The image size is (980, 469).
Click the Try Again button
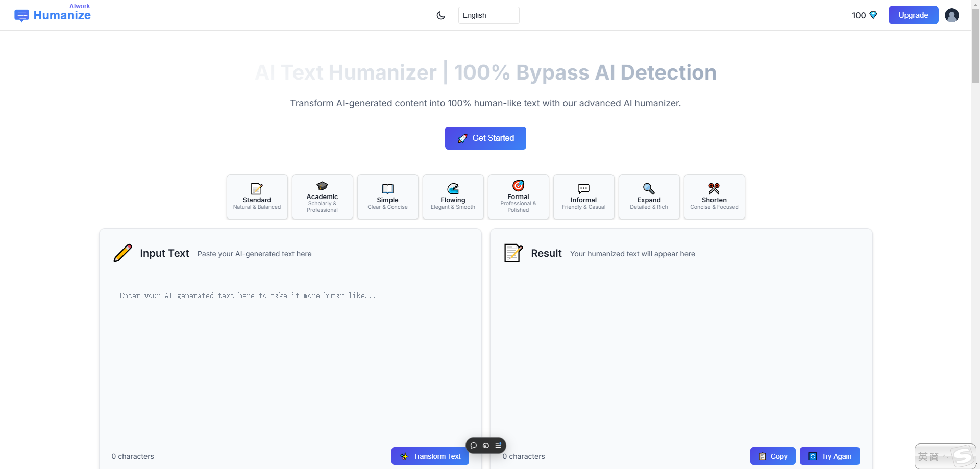pyautogui.click(x=830, y=456)
